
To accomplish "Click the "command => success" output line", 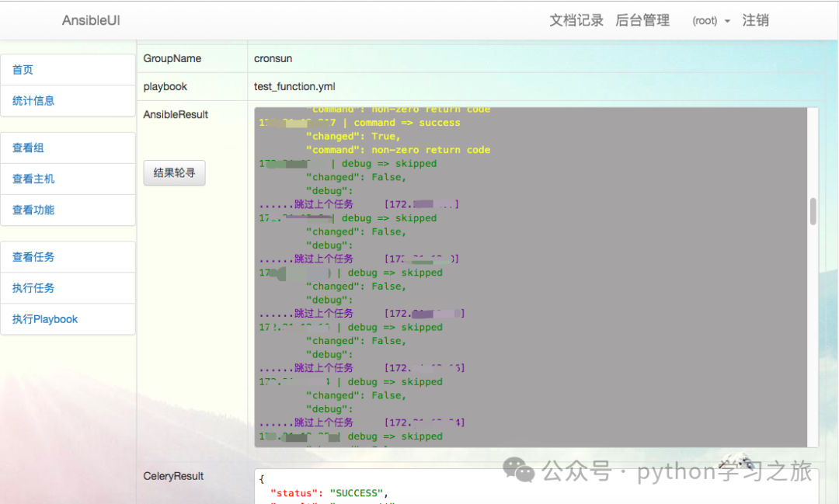I will [359, 123].
